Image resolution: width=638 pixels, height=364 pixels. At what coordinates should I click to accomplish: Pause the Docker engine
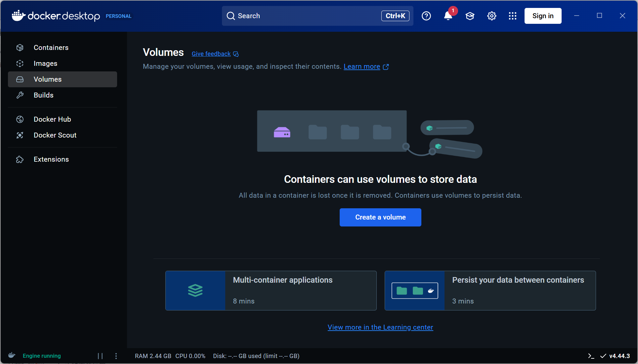pyautogui.click(x=100, y=356)
